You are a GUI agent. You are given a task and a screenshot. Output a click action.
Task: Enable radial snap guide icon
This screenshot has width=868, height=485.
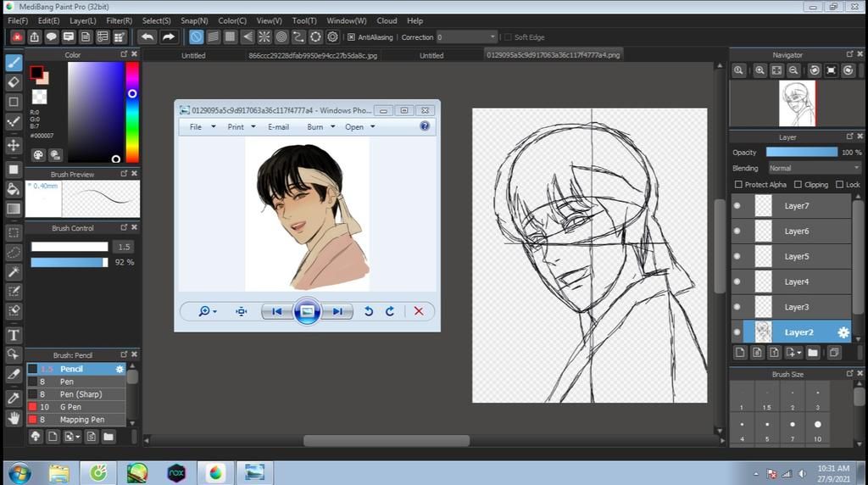click(x=264, y=37)
